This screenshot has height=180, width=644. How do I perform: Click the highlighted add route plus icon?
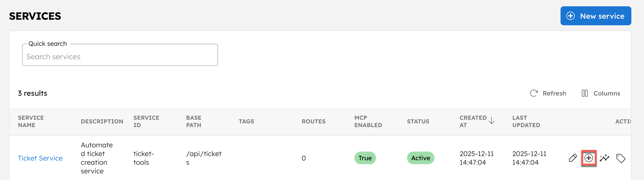point(589,158)
